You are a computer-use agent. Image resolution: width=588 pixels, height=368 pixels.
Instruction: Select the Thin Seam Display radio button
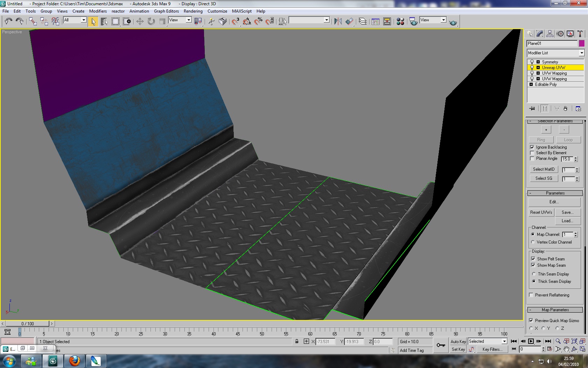(534, 274)
